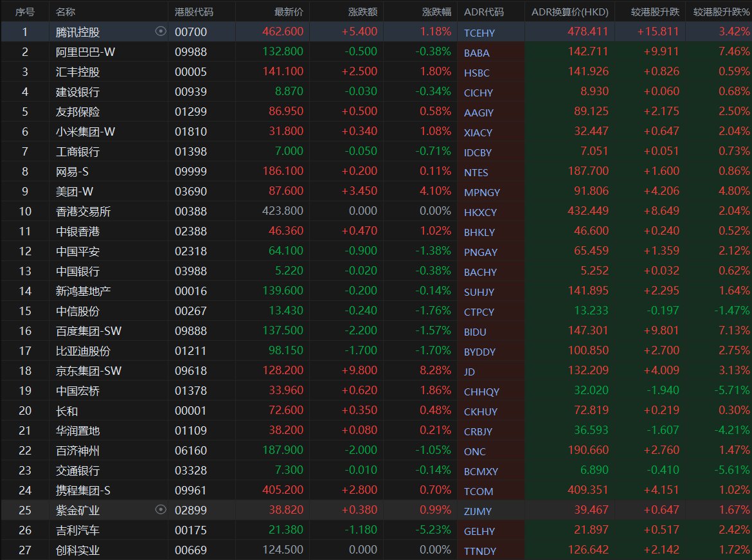This screenshot has height=560, width=752.
Task: Click the 港股代码 column header
Action: click(x=193, y=12)
